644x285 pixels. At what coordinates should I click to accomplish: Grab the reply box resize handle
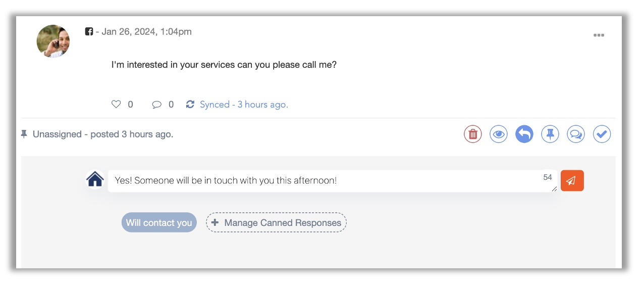[554, 188]
